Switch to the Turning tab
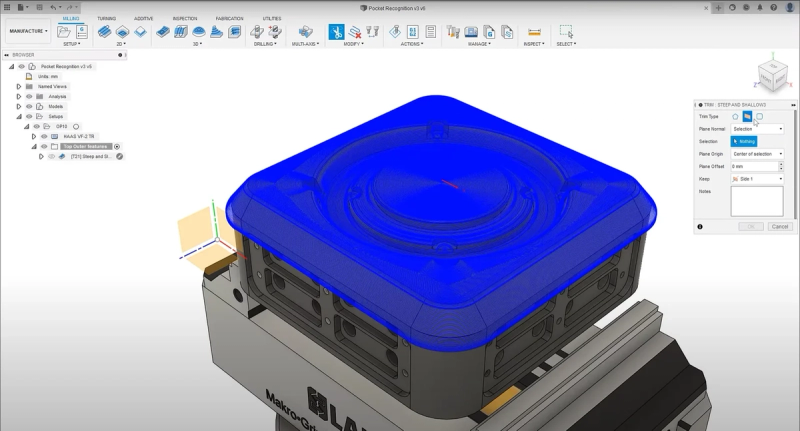Screen dimensions: 800x431 107,18
